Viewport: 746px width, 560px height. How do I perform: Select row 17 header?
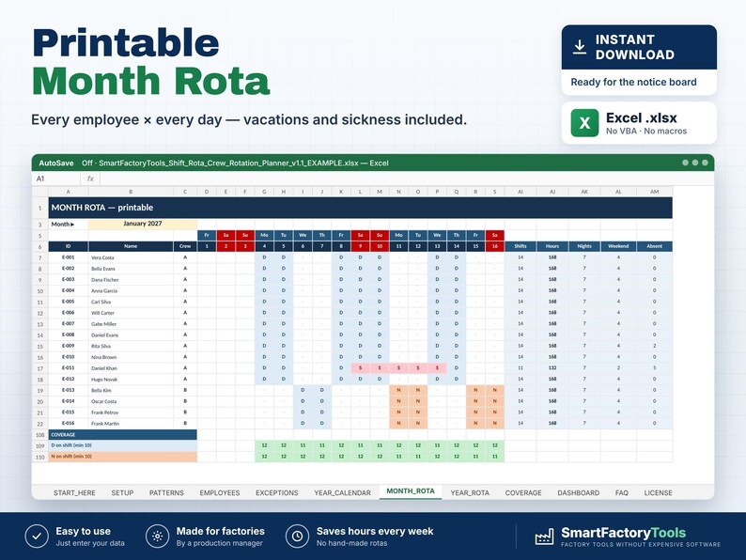pos(40,368)
